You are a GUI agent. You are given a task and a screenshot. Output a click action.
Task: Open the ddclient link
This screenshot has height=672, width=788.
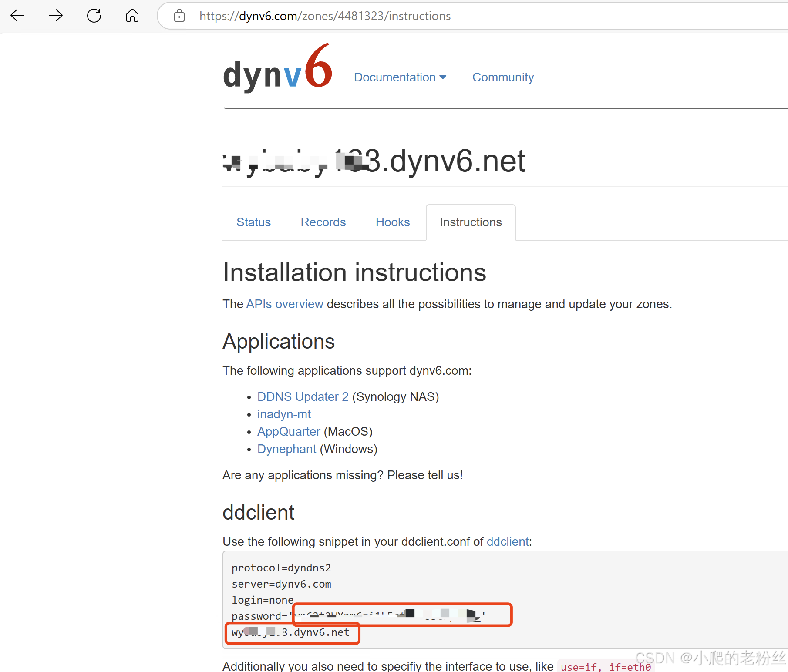(x=508, y=541)
